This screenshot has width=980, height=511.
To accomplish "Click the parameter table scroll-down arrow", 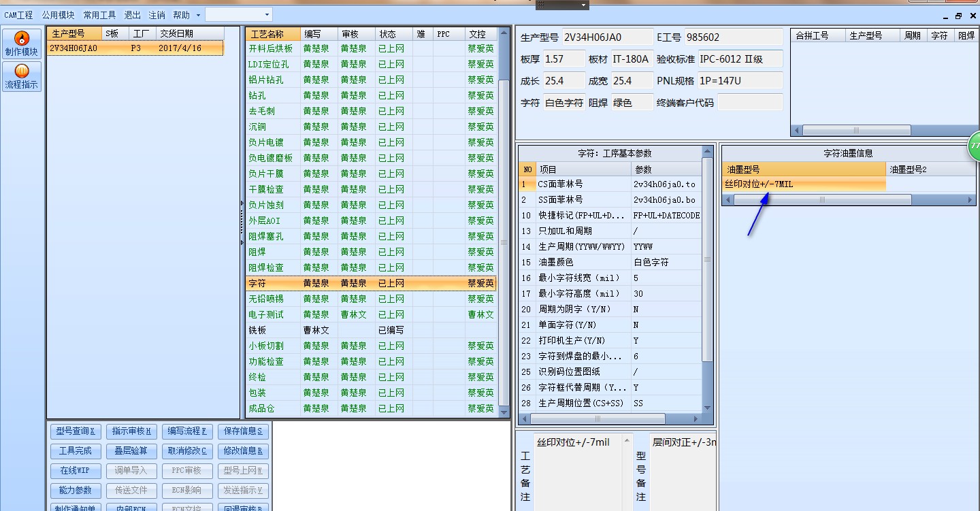I will coord(708,408).
